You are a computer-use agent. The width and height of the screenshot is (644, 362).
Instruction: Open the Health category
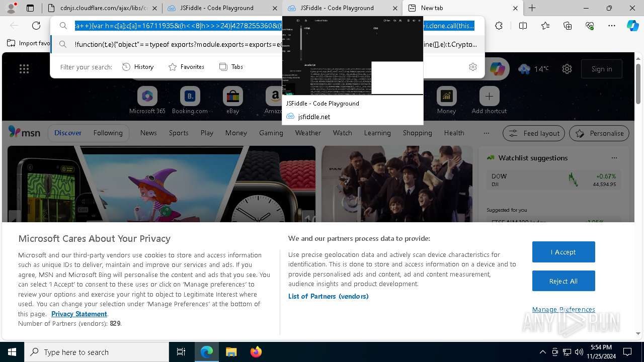click(454, 133)
